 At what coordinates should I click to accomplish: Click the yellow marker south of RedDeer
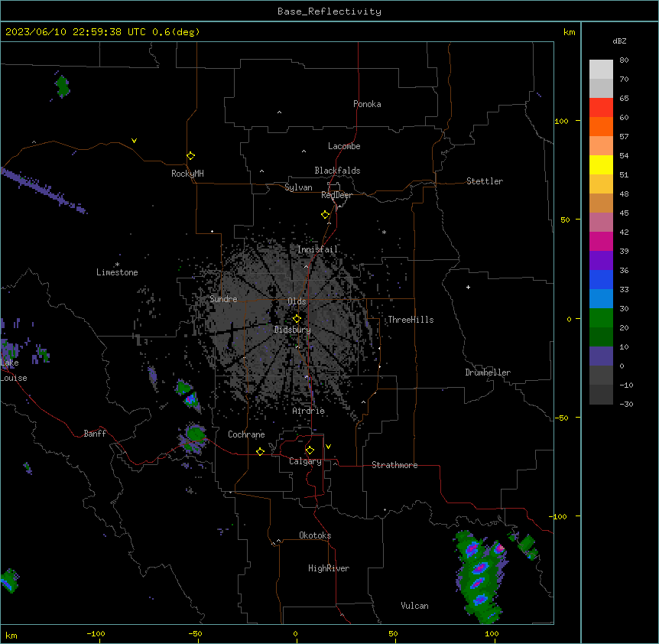[x=326, y=215]
